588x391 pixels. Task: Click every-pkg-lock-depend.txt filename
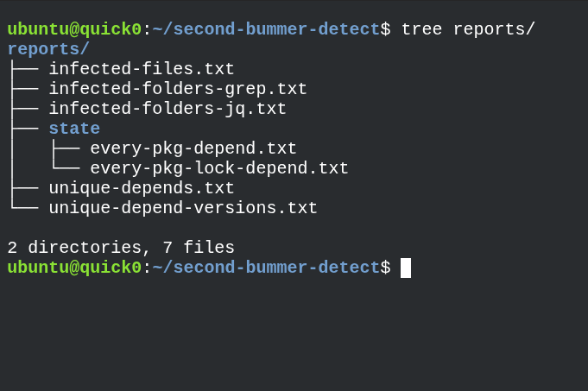click(219, 168)
